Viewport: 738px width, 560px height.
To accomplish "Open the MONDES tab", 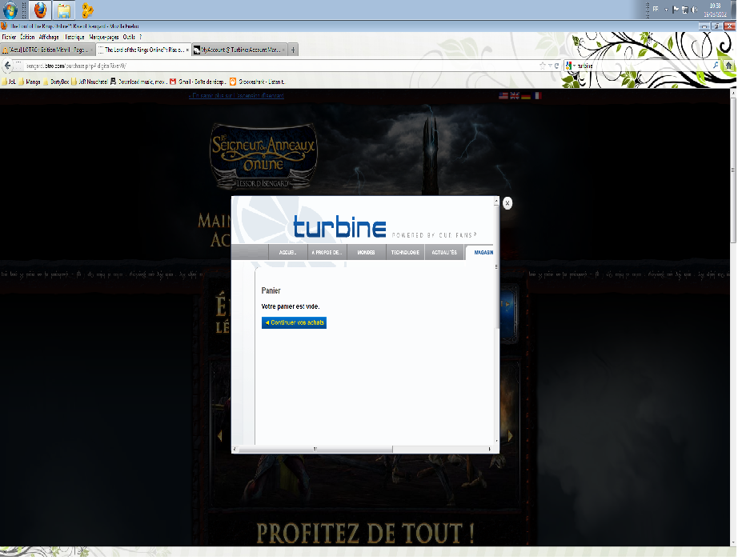I will (366, 252).
